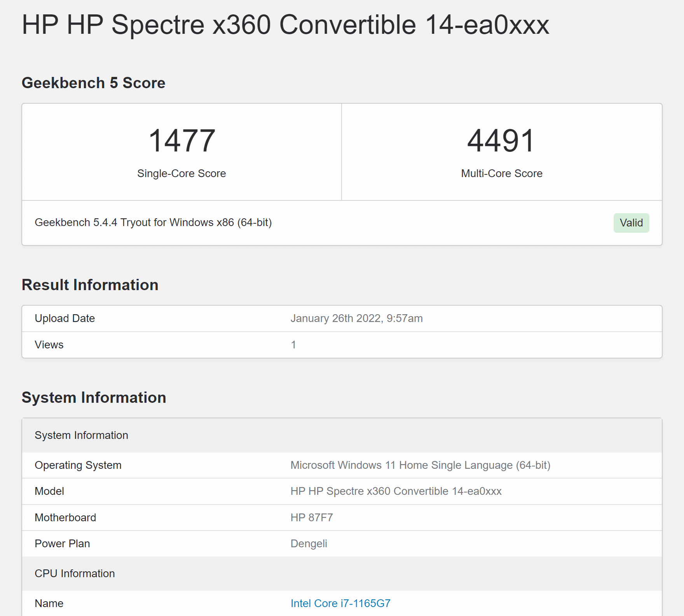
Task: Click the Power Plan value Dengeli
Action: (x=309, y=544)
